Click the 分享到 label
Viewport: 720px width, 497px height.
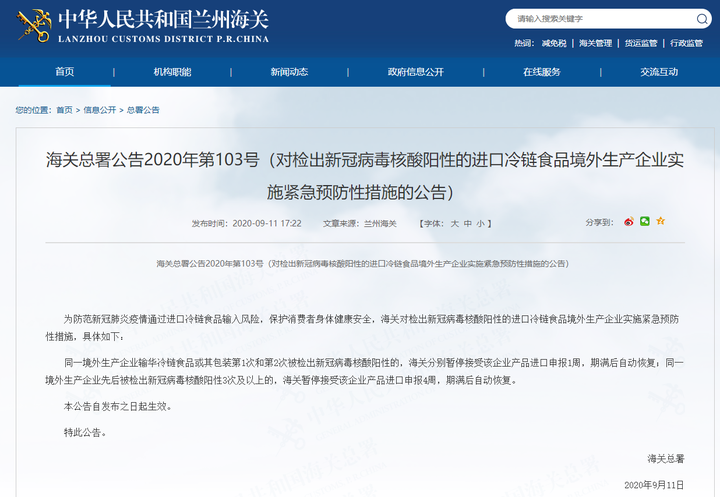click(599, 222)
